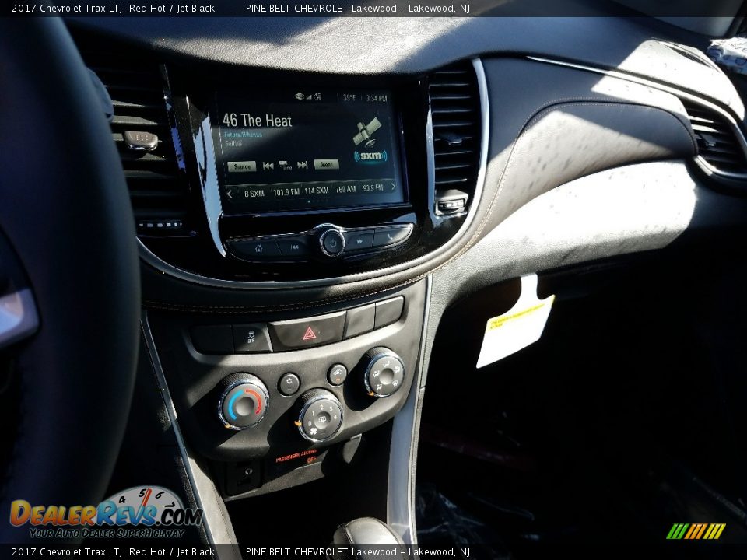Image resolution: width=747 pixels, height=560 pixels.
Task: Tap the Source button on the touchscreen
Action: click(243, 166)
